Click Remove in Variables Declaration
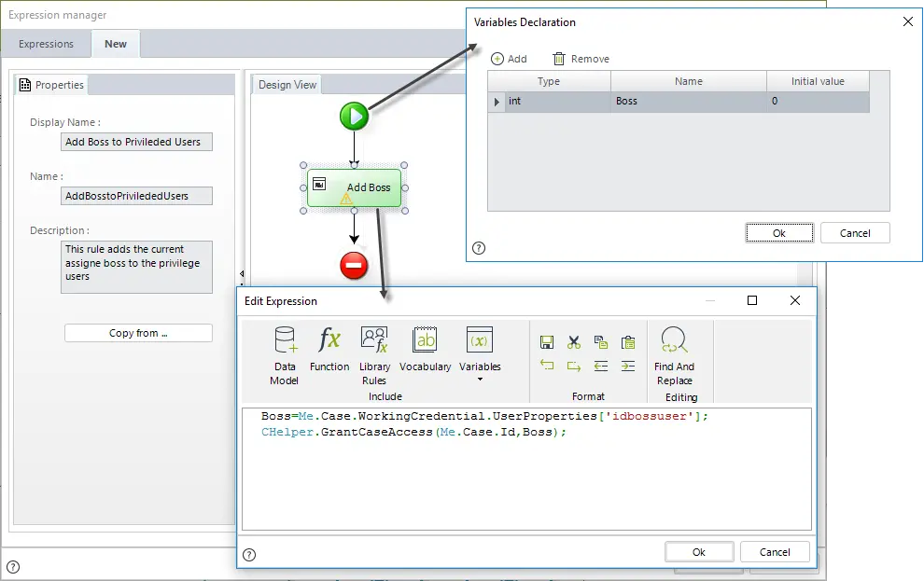The height and width of the screenshot is (581, 924). pos(581,59)
